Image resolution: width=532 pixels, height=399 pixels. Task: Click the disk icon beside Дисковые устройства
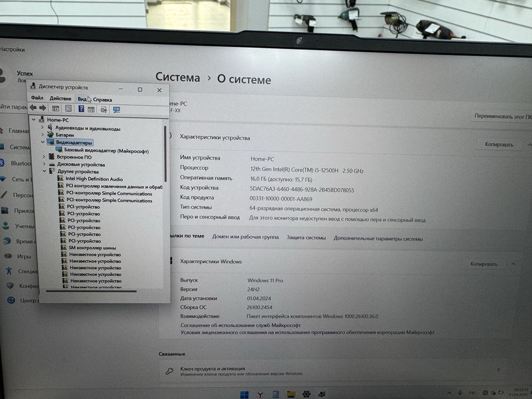[x=52, y=164]
